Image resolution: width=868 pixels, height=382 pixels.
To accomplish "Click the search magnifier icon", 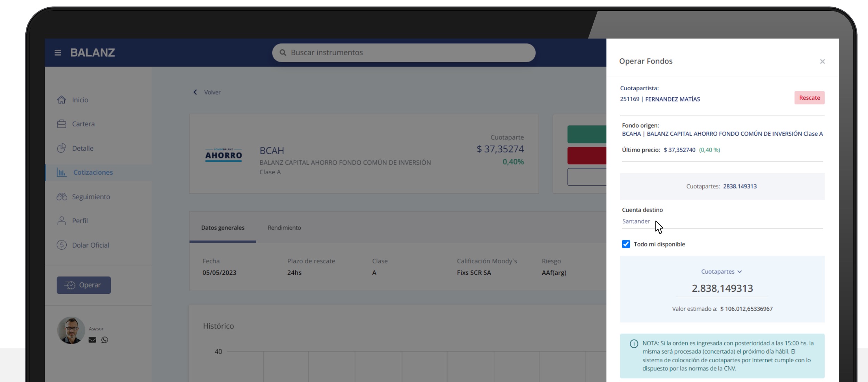I will pyautogui.click(x=283, y=52).
